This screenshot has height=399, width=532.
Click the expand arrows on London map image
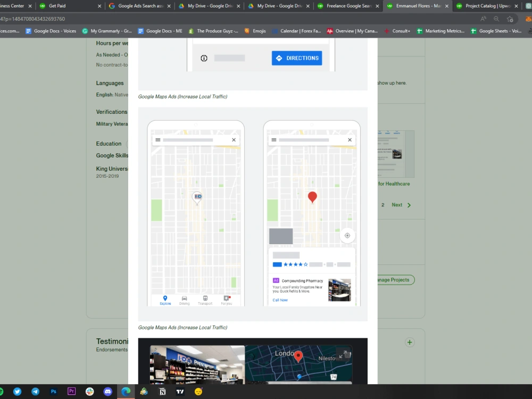point(343,354)
